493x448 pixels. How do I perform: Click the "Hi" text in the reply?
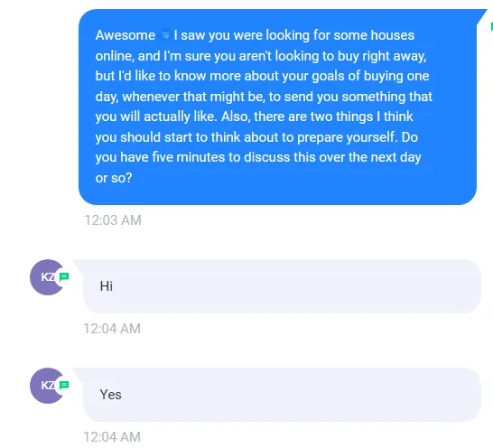(107, 286)
